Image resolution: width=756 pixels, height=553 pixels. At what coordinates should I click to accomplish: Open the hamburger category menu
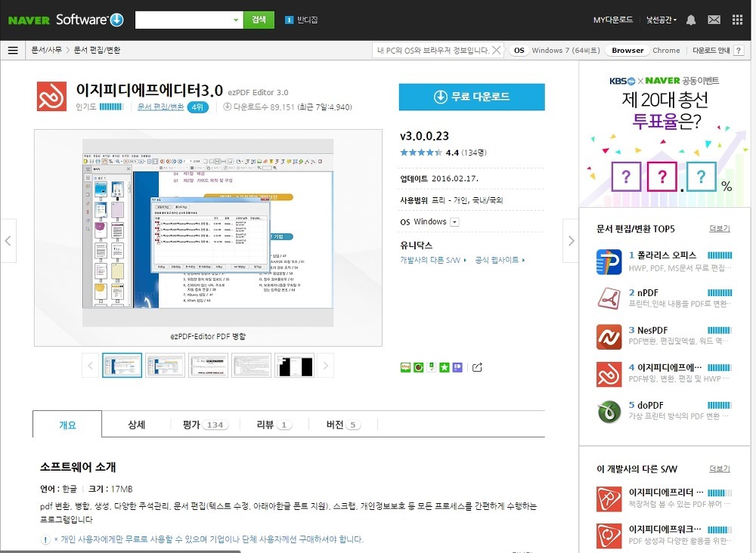(x=13, y=50)
